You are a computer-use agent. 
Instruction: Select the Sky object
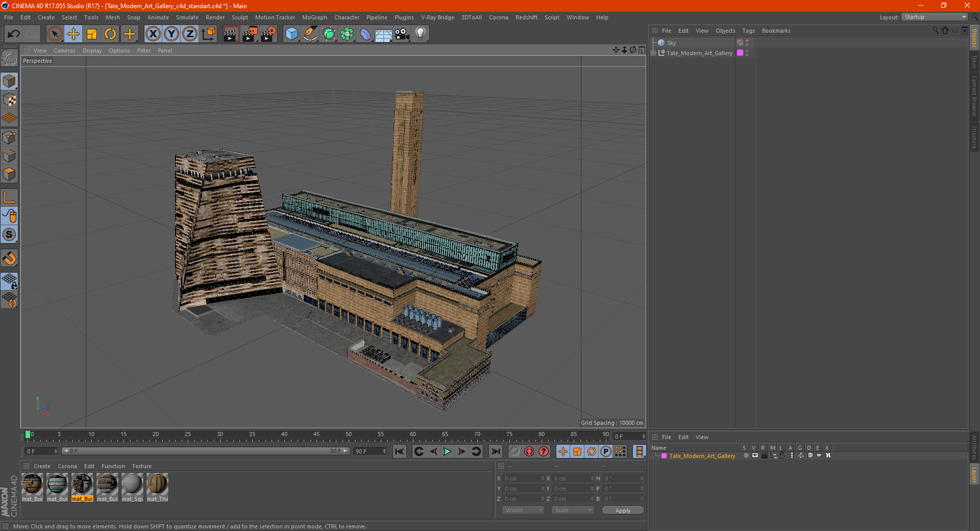[x=671, y=43]
